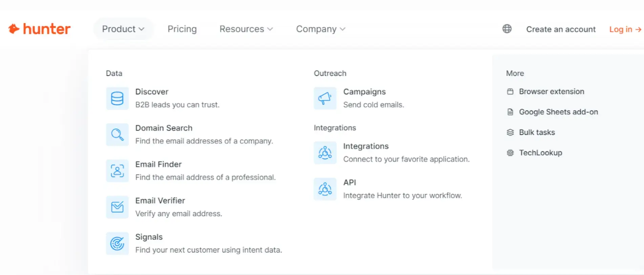
Task: Select Email Verifier from the menu
Action: [160, 200]
